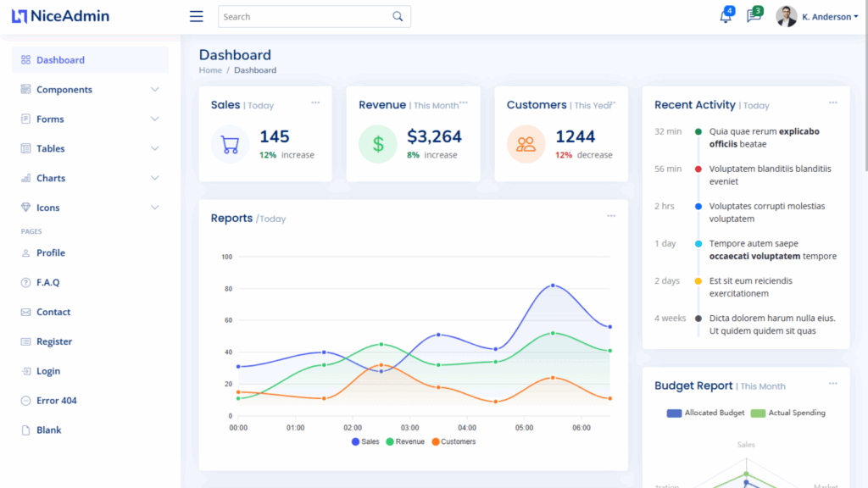Image resolution: width=868 pixels, height=488 pixels.
Task: Click the Error 404 circle icon
Action: 25,401
